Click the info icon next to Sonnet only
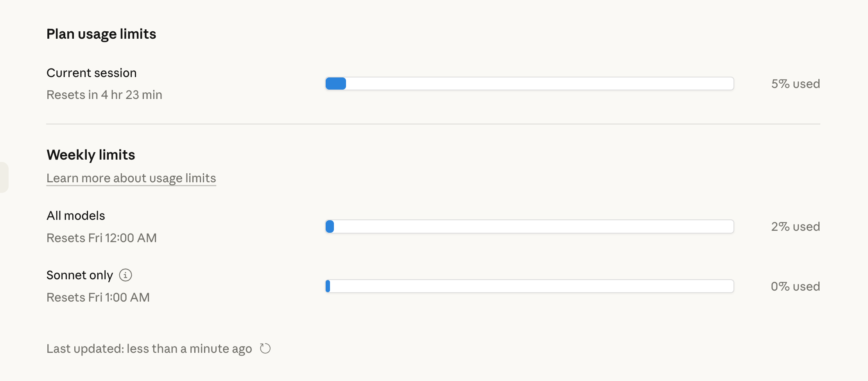868x381 pixels. point(126,275)
